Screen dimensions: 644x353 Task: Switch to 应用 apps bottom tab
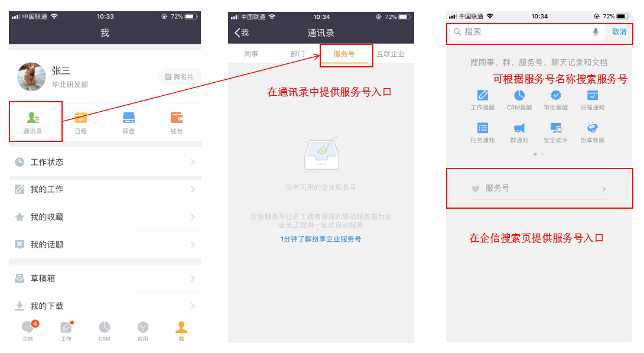(x=142, y=331)
